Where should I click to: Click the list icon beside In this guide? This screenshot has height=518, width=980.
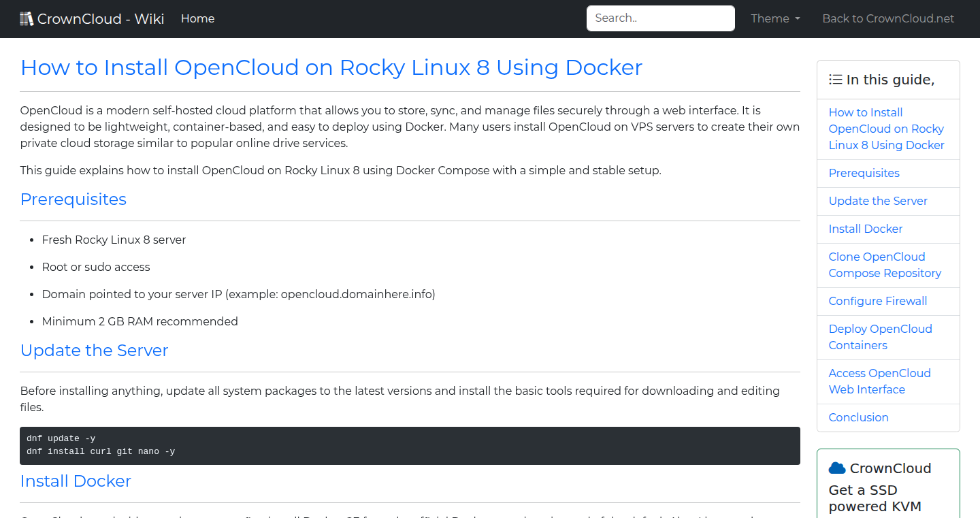click(835, 80)
